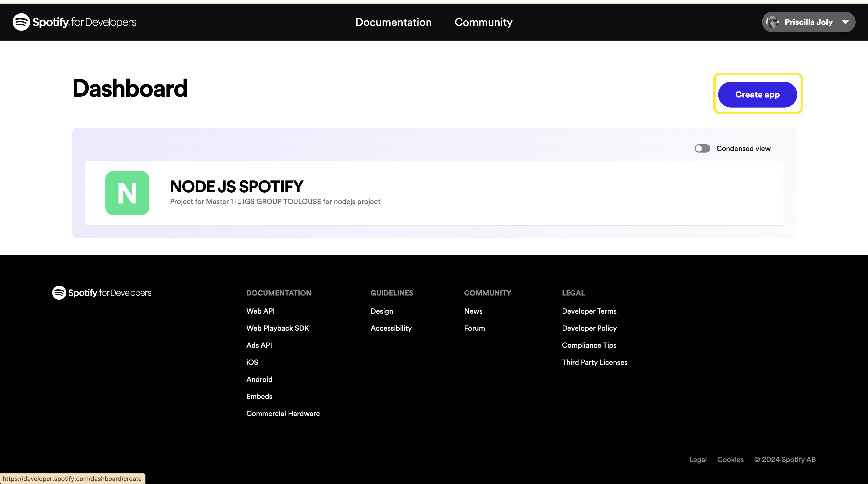Image resolution: width=868 pixels, height=484 pixels.
Task: Click the Spotify for Developers header logo
Action: [74, 22]
